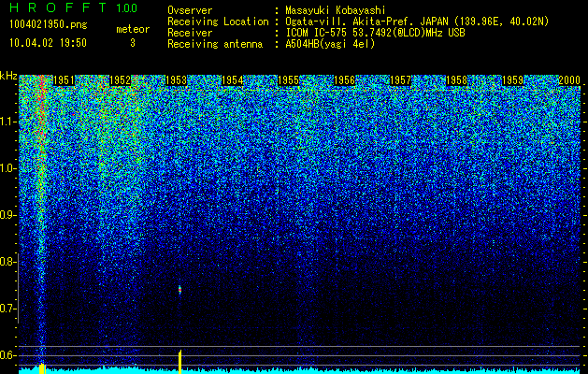
Task: Click the Ovserver label
Action: (190, 10)
